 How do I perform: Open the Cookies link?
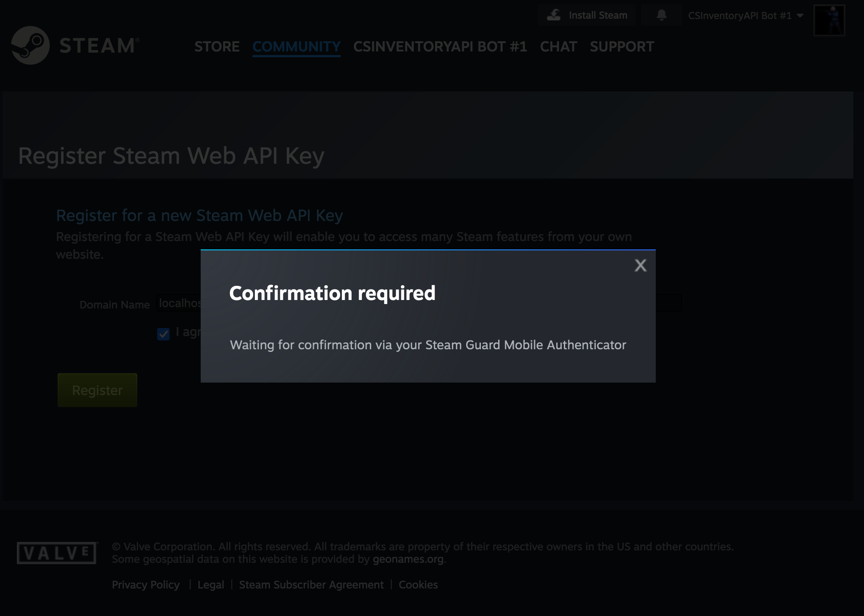point(418,585)
